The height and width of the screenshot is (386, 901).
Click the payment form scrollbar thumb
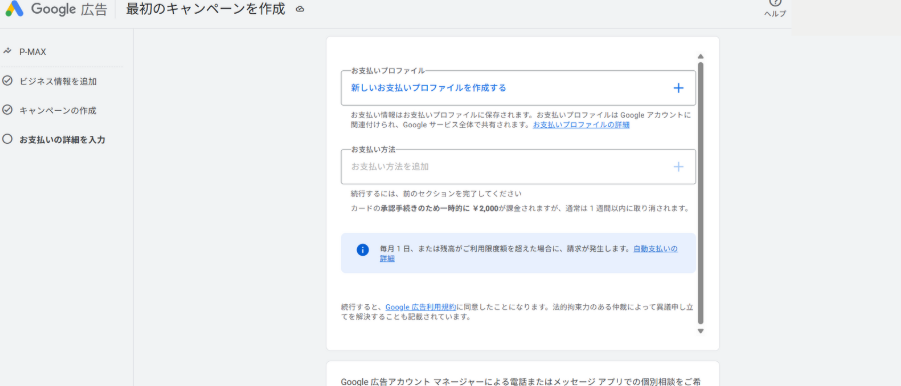pyautogui.click(x=700, y=193)
